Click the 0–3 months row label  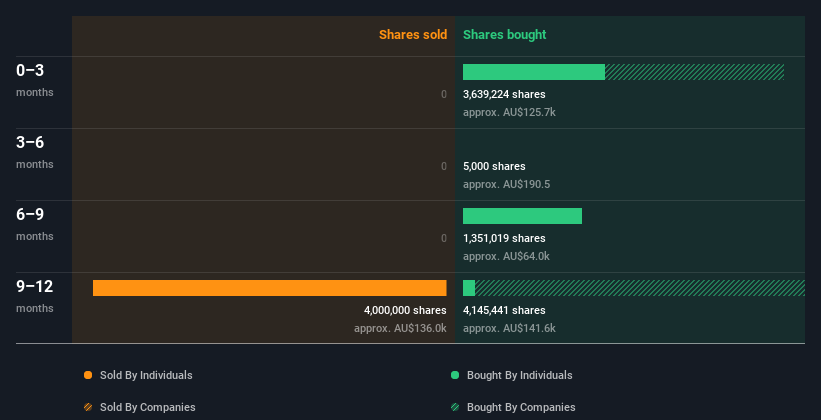tap(35, 80)
